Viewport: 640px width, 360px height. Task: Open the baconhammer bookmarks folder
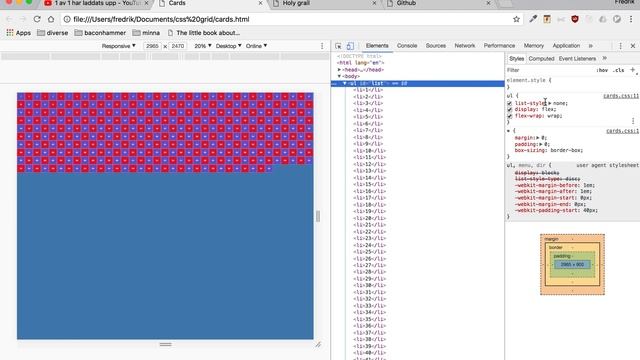(100, 33)
